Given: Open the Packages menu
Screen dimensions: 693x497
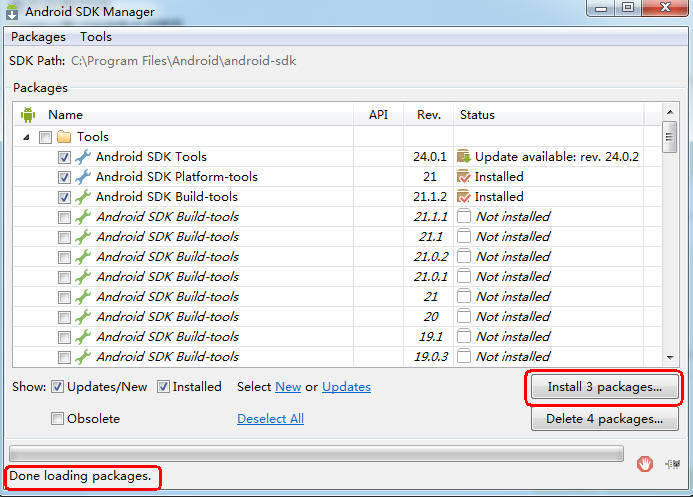Looking at the screenshot, I should [38, 37].
